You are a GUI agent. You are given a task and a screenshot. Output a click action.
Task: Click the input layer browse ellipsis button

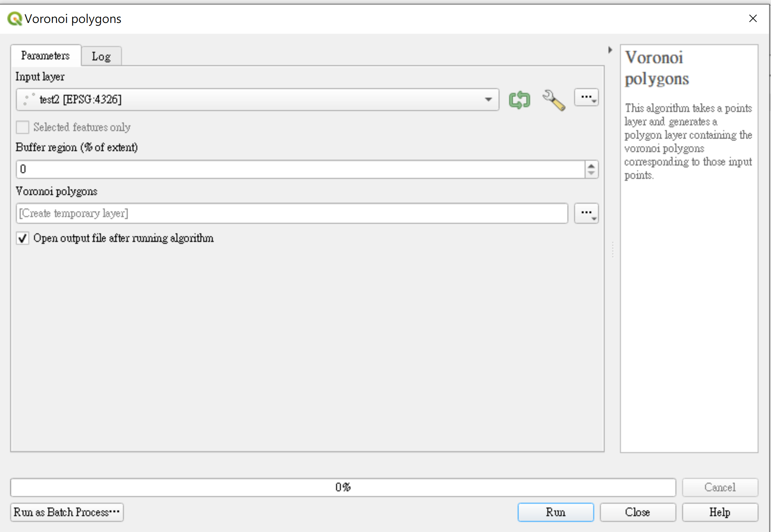(x=586, y=98)
